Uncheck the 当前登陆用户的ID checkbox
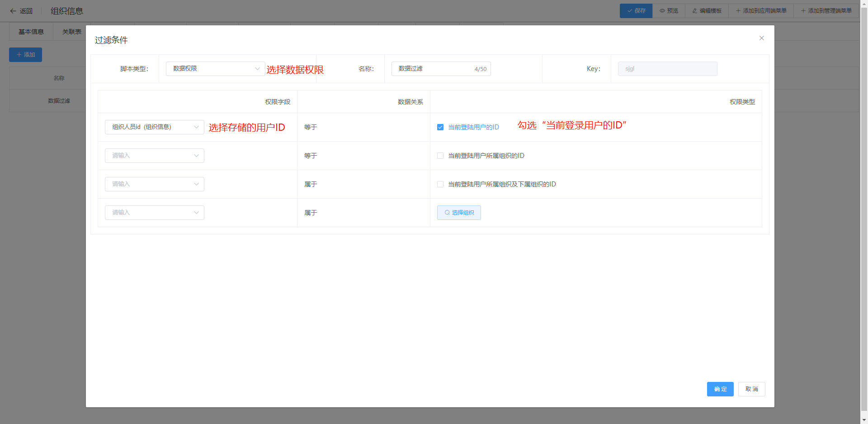868x424 pixels. (440, 127)
